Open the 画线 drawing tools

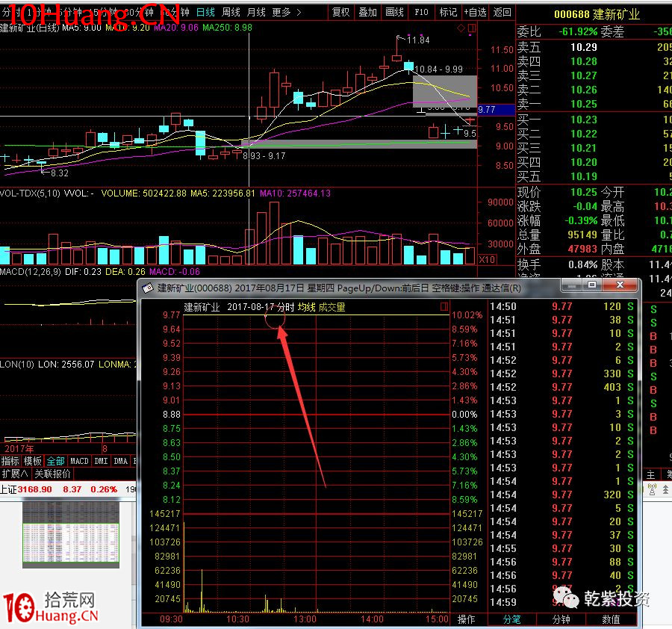click(395, 13)
